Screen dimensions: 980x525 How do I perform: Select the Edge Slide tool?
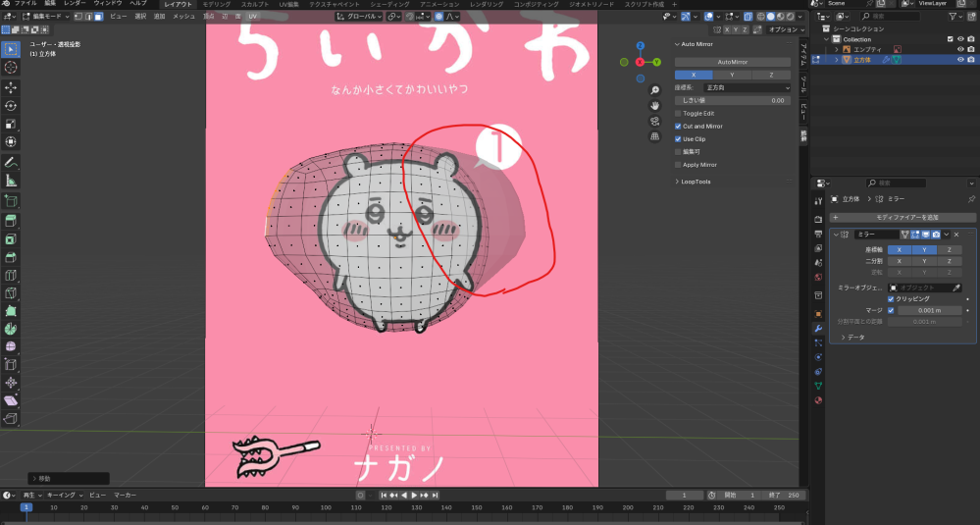tap(11, 364)
